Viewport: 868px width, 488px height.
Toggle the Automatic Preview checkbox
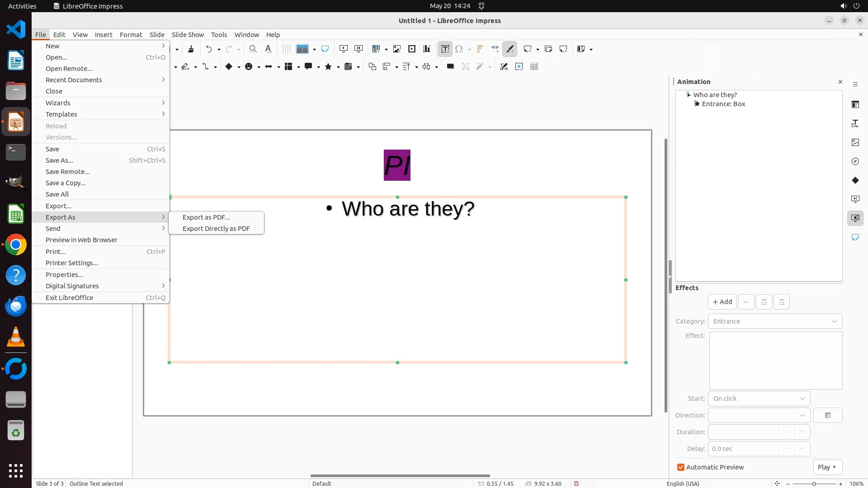pyautogui.click(x=681, y=467)
